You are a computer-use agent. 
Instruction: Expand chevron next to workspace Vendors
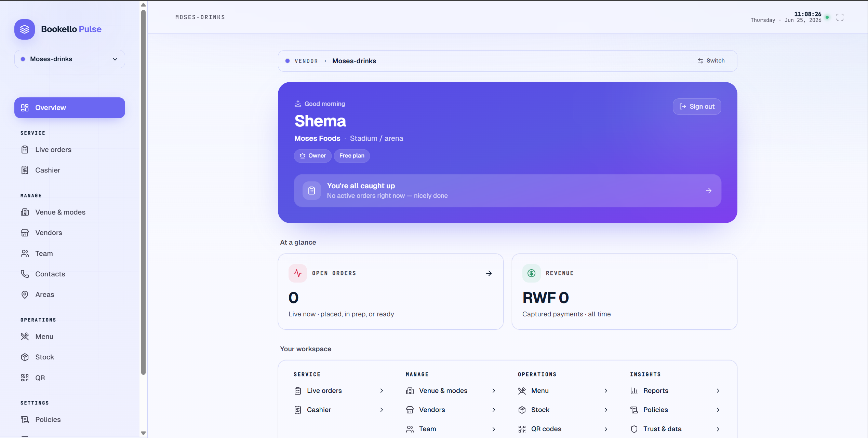[x=494, y=410]
